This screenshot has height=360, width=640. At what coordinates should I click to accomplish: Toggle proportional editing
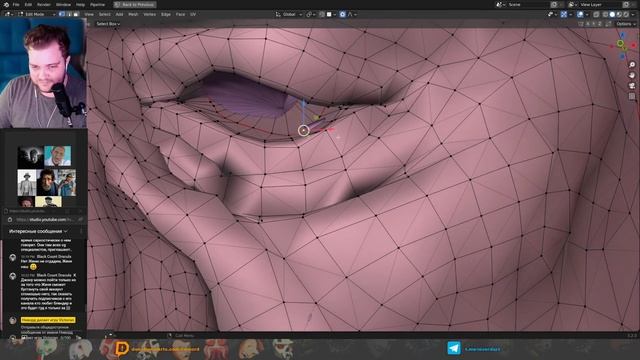(x=342, y=14)
